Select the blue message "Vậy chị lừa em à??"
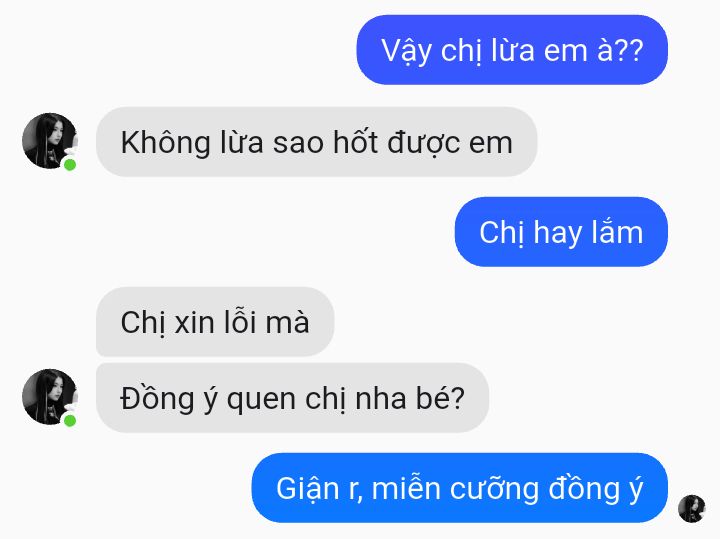720x539 pixels. click(512, 50)
